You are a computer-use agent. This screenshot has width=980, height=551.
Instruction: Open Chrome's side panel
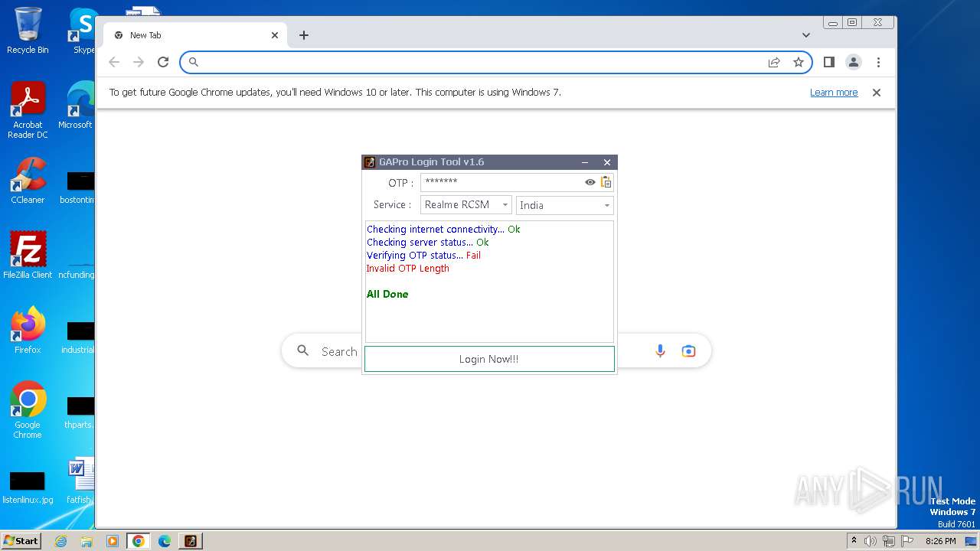pos(829,62)
